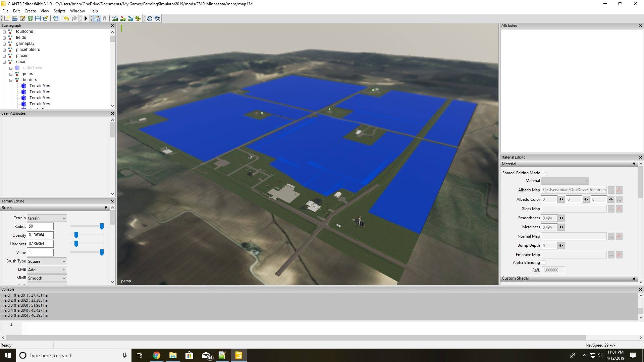Click the Open file folder icon
The height and width of the screenshot is (362, 644).
(15, 19)
